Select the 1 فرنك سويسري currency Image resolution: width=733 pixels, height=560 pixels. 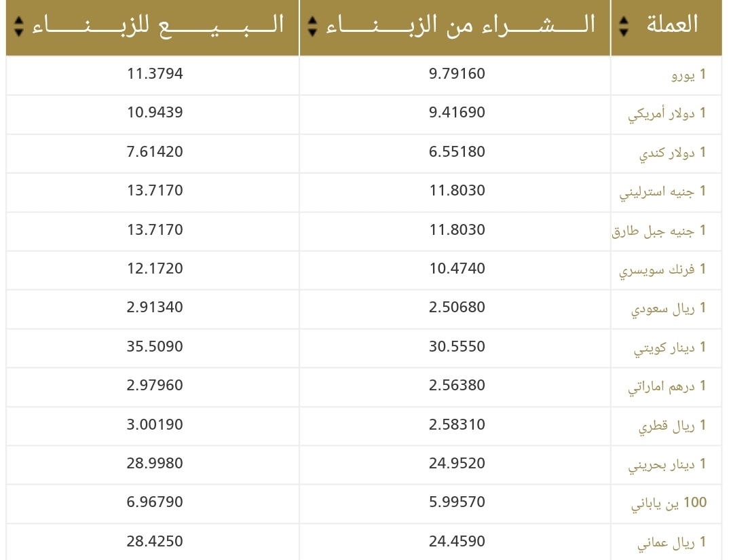[662, 269]
